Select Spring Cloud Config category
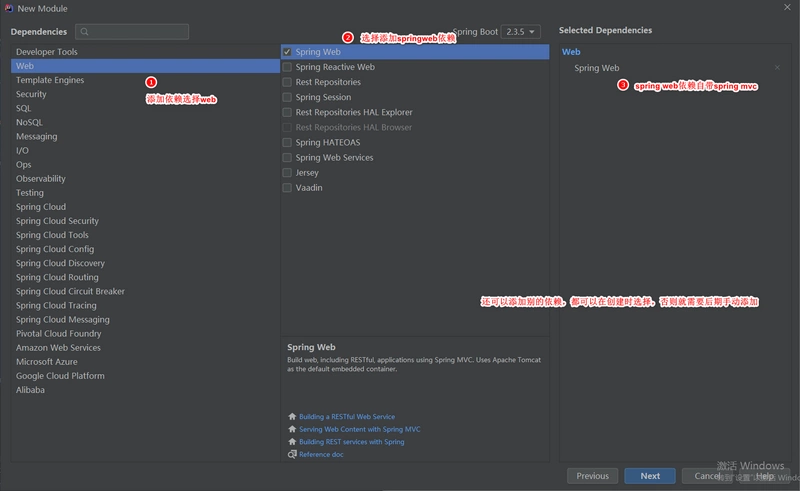Viewport: 800px width, 491px height. point(145,249)
